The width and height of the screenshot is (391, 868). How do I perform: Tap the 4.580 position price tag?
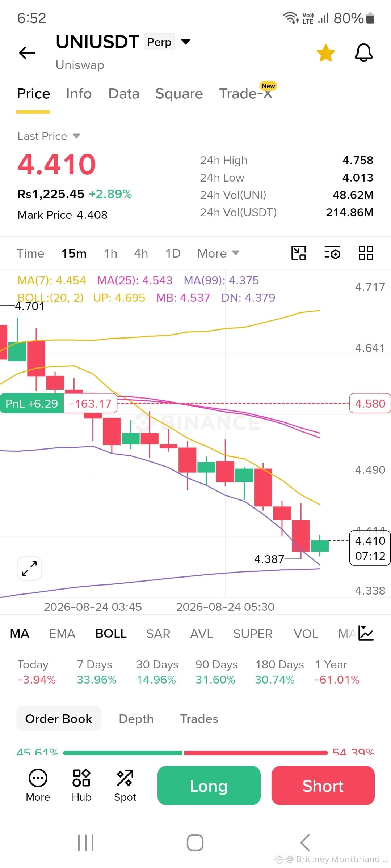point(370,403)
